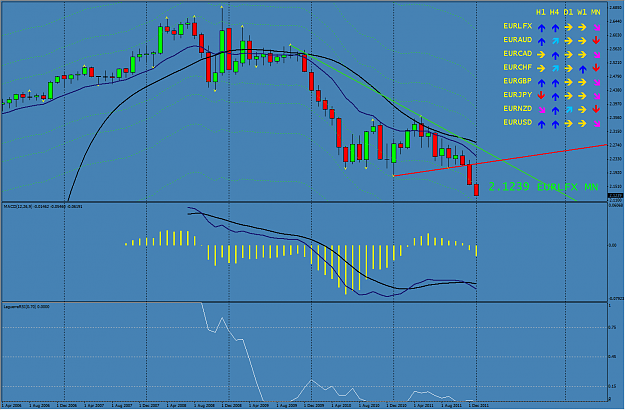625x410 pixels.
Task: Click the EURUSD H1 blue up arrow
Action: tap(541, 124)
